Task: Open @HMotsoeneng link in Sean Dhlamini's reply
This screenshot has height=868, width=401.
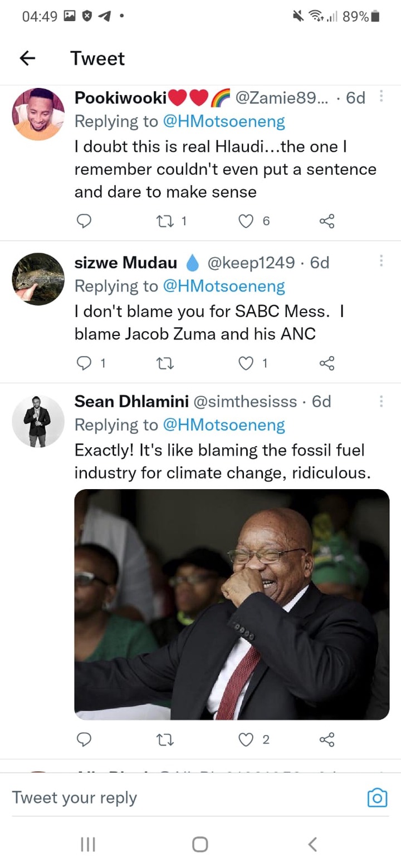Action: [x=224, y=425]
